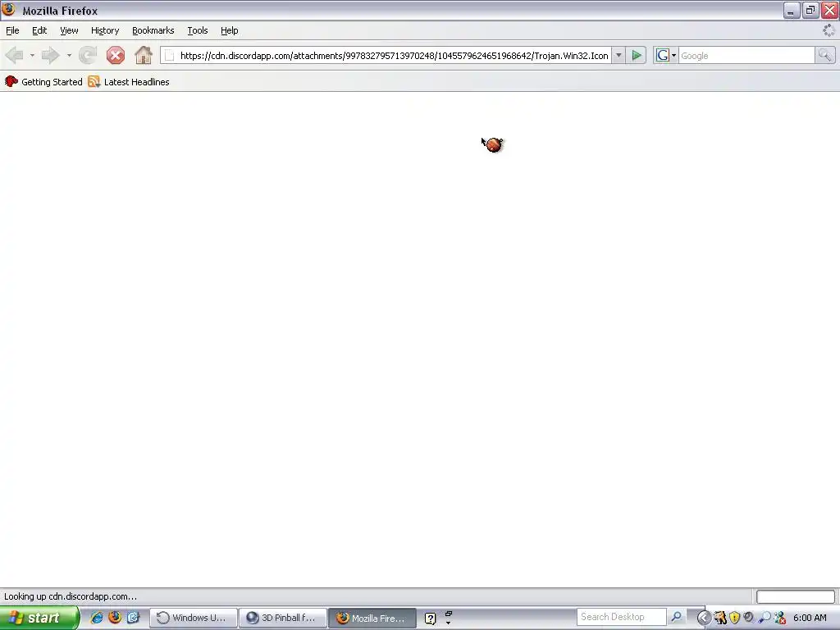Click the 6:00 AM clock
The image size is (840, 630).
810,619
